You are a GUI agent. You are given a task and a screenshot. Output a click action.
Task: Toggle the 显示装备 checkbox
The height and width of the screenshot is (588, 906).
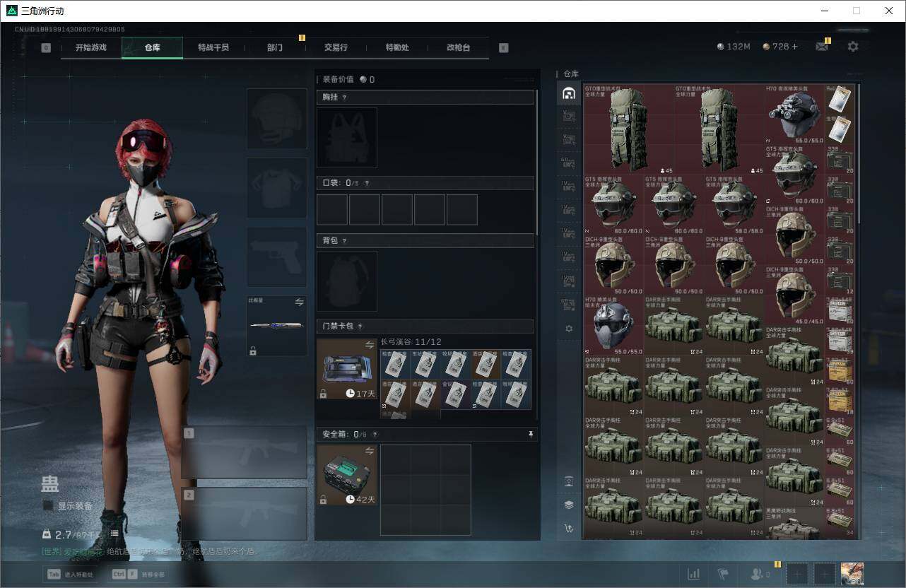[x=48, y=506]
